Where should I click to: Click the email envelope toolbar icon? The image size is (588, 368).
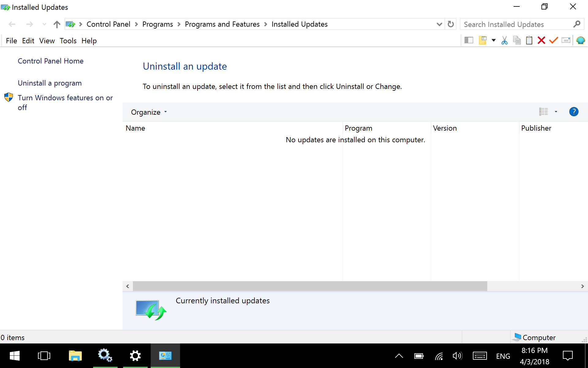(566, 40)
